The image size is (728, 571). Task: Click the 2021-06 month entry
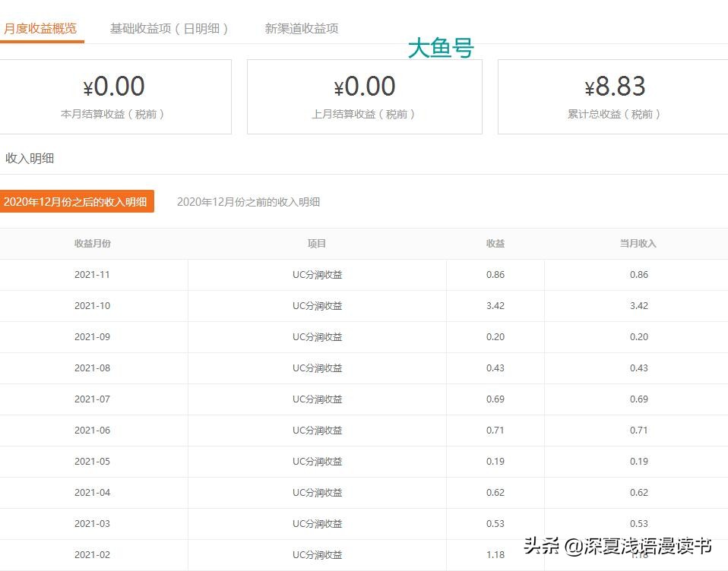(91, 430)
